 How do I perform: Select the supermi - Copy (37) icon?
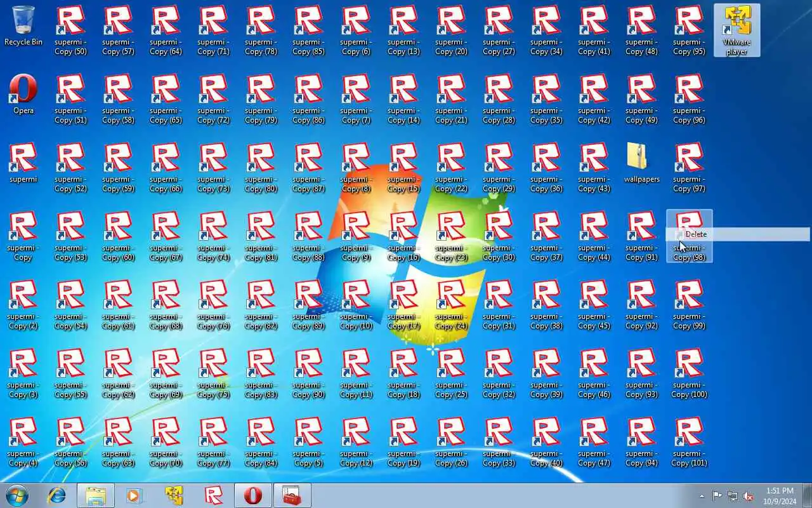[x=546, y=236]
